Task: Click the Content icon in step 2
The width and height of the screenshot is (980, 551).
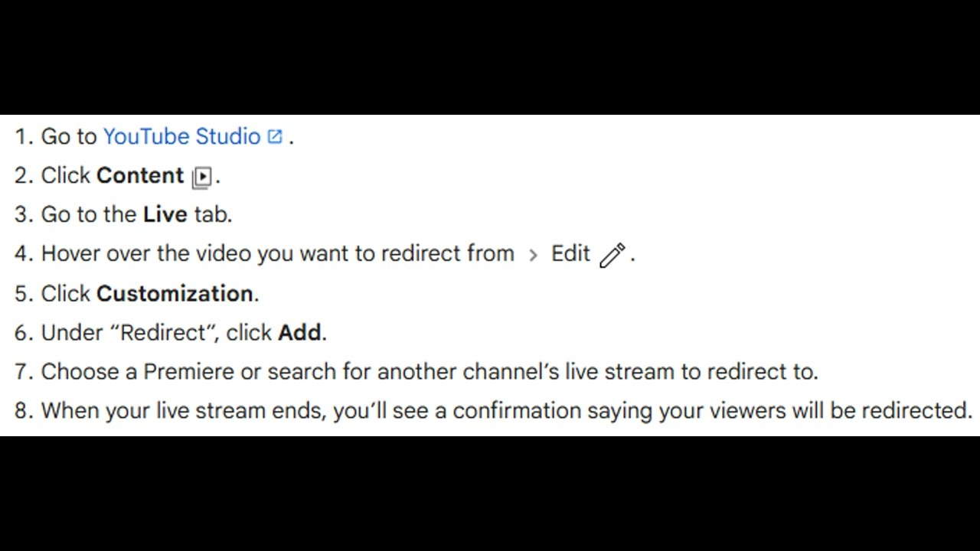Action: coord(202,178)
